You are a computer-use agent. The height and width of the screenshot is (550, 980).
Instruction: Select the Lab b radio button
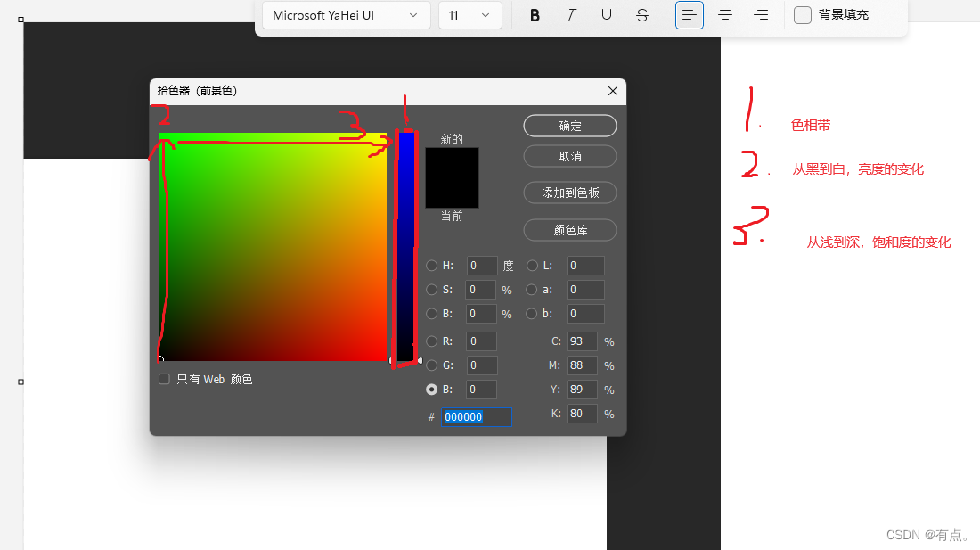point(531,314)
